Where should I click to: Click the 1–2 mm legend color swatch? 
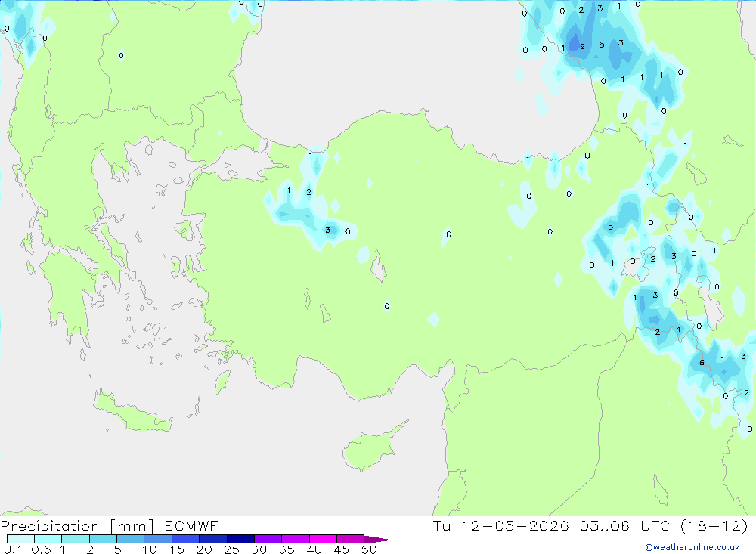76,539
